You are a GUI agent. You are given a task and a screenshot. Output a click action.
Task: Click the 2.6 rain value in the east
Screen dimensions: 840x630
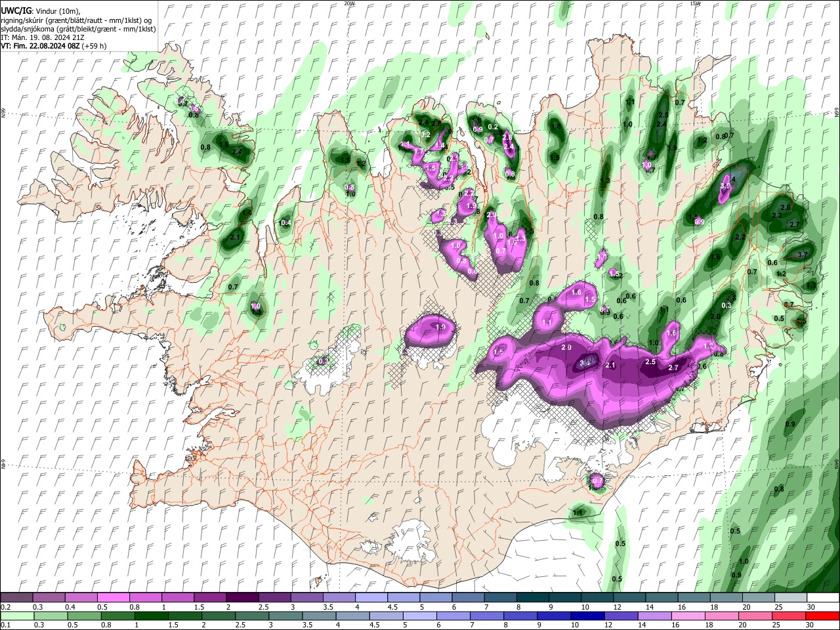coord(786,207)
